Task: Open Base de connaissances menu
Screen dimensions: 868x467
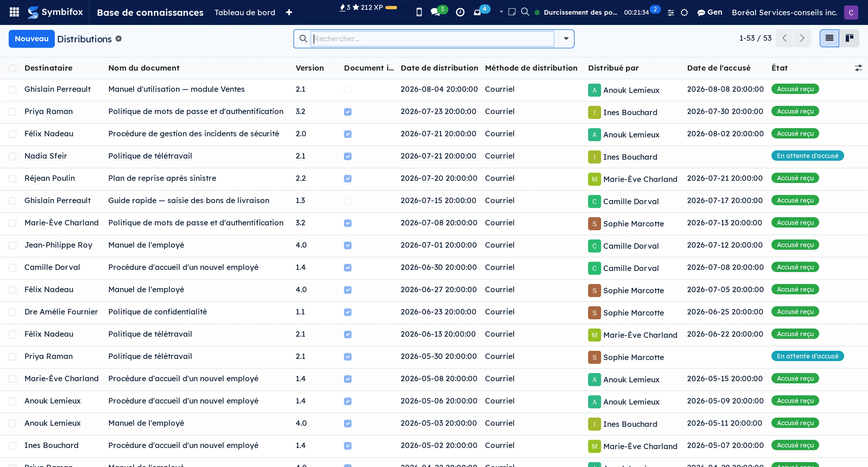Action: click(150, 12)
